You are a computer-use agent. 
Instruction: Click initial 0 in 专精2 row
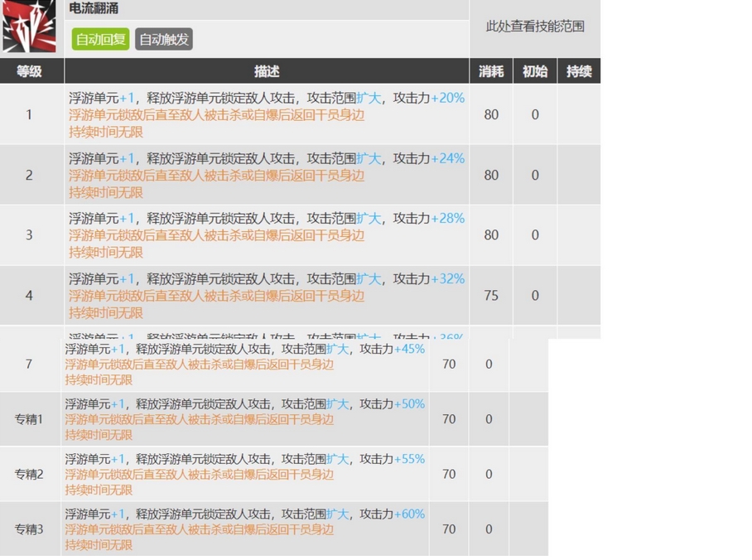point(489,475)
